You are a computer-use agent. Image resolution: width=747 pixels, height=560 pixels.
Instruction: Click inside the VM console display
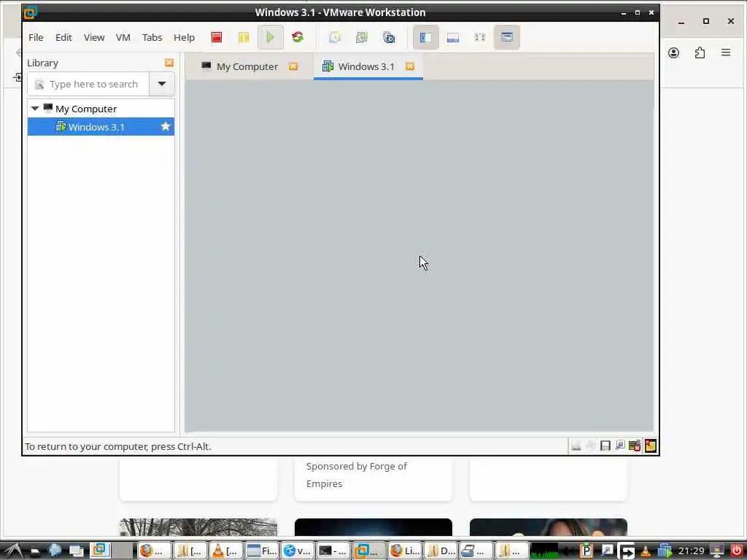pyautogui.click(x=419, y=256)
